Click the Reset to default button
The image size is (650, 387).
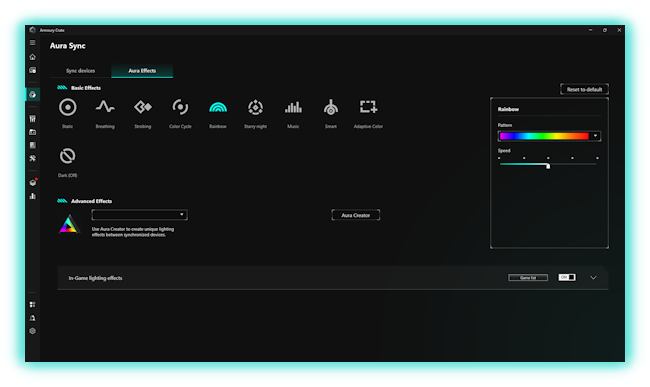click(585, 89)
